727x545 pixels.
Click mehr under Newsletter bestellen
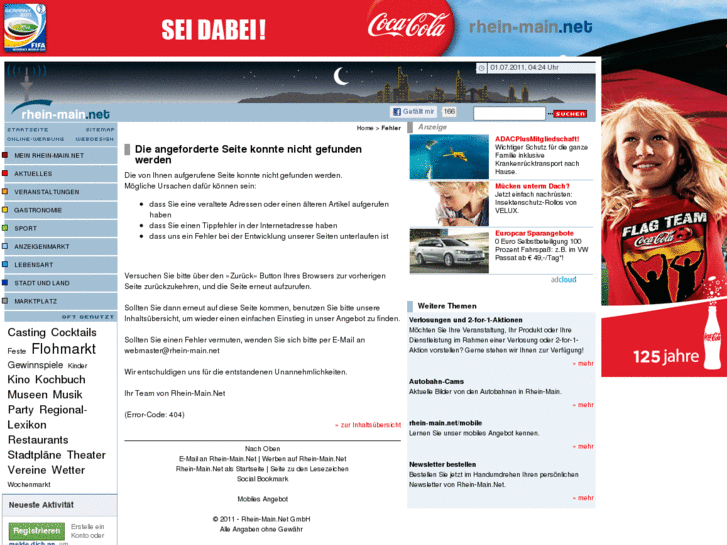coord(583,498)
